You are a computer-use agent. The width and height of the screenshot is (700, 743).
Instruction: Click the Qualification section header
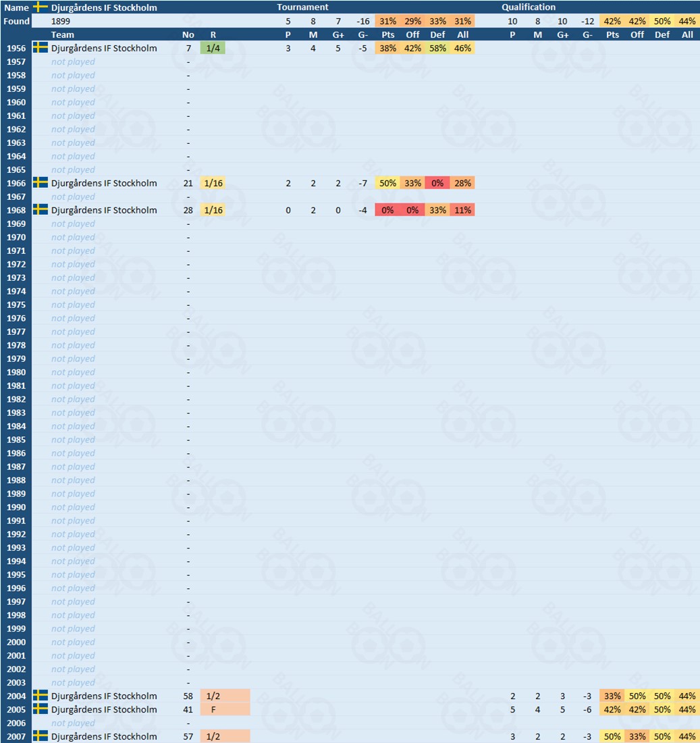pos(529,7)
